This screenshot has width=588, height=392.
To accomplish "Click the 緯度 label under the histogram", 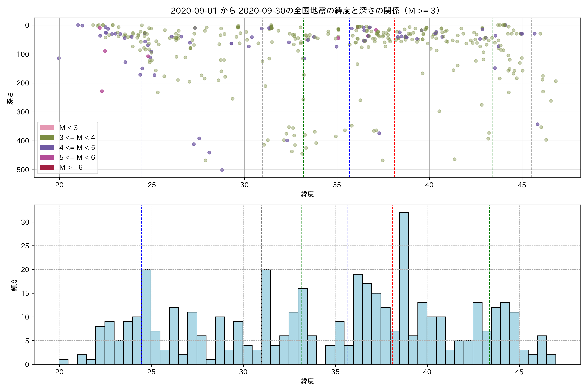I will pos(307,381).
